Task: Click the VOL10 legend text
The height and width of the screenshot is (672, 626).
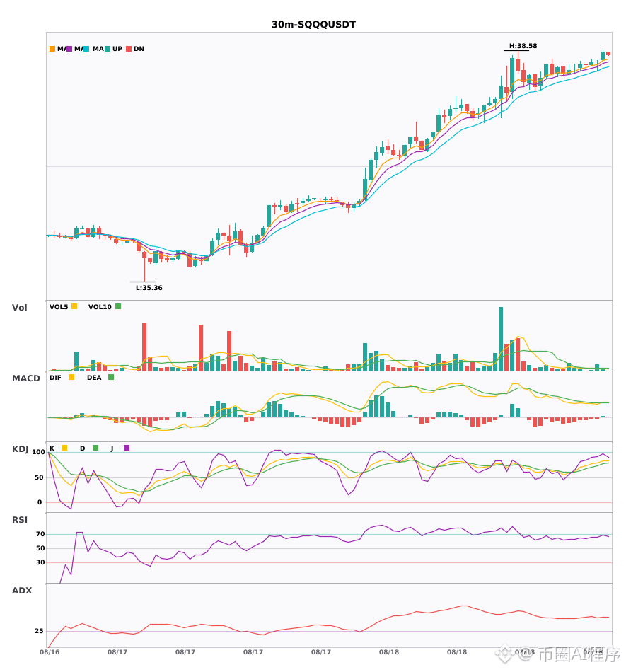Action: [x=100, y=307]
